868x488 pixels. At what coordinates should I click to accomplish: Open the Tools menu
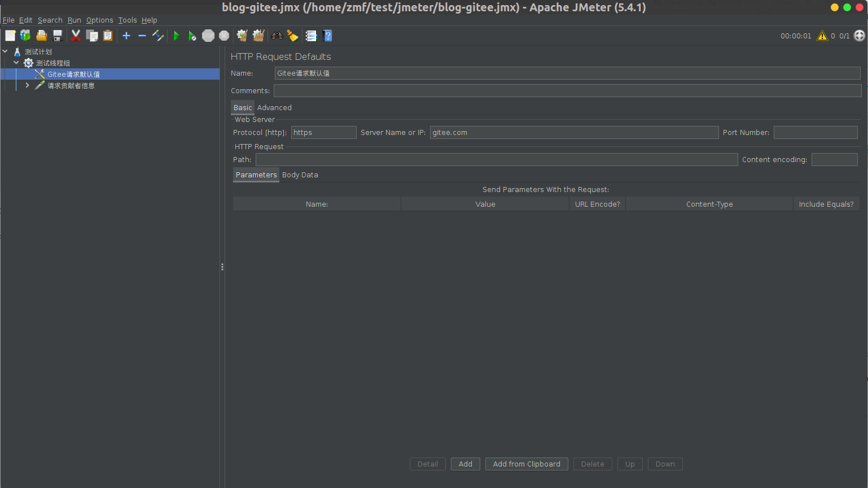point(128,20)
